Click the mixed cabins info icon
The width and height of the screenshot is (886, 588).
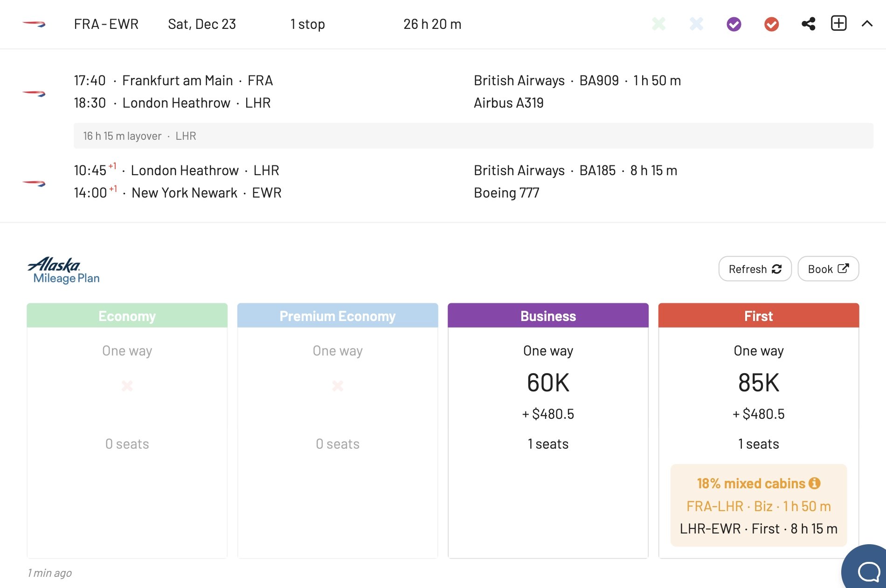(814, 483)
